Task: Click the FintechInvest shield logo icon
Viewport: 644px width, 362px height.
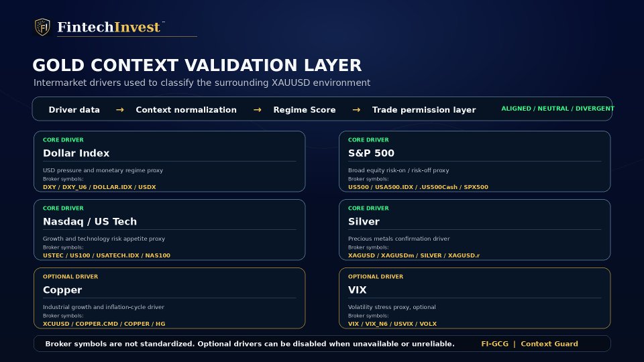Action: point(42,27)
